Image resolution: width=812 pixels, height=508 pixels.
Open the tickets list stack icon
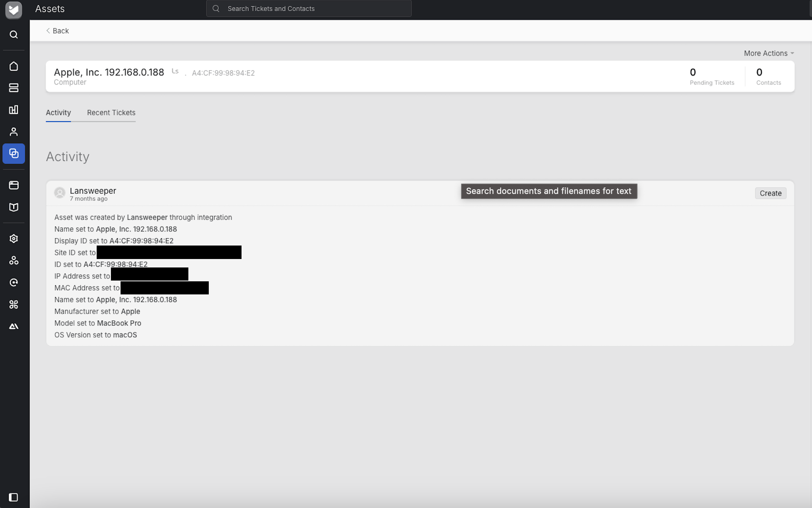tap(13, 88)
